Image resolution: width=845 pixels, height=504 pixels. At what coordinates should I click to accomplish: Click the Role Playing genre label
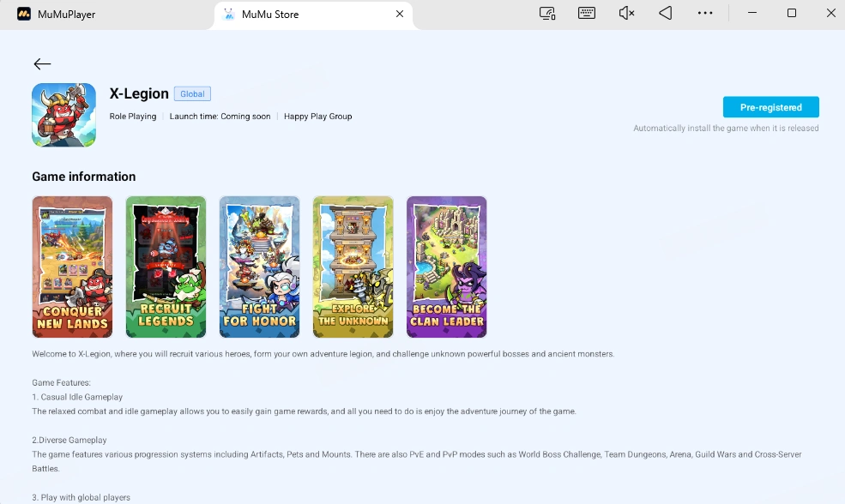(x=133, y=117)
